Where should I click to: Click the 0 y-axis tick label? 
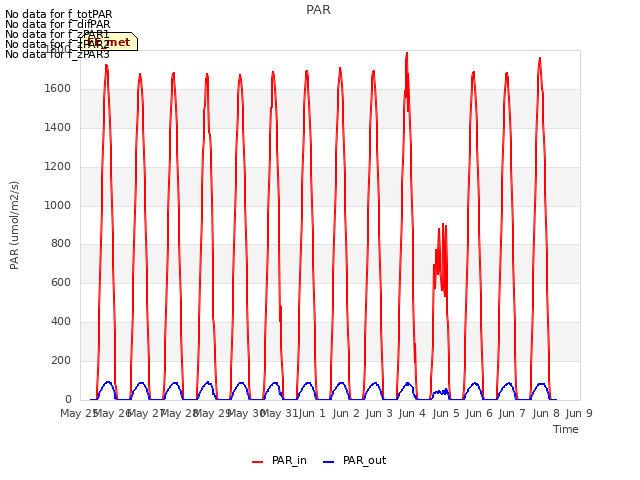(68, 399)
